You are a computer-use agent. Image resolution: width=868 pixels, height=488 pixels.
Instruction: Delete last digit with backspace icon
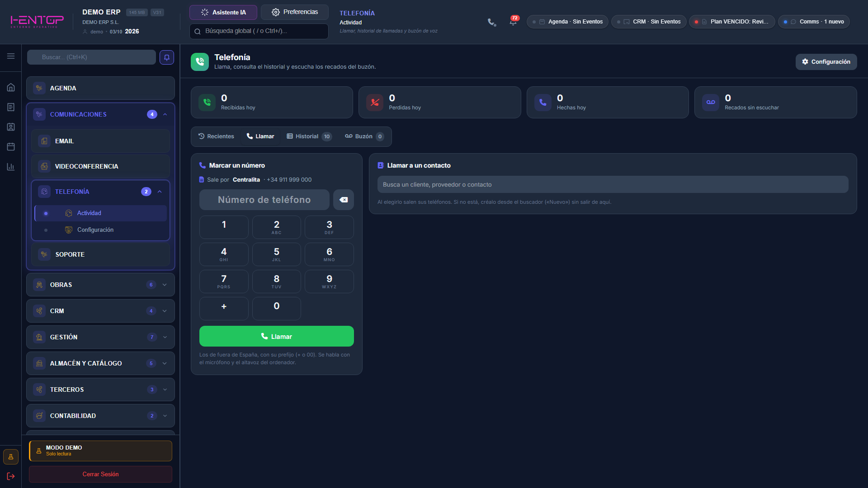(x=344, y=200)
